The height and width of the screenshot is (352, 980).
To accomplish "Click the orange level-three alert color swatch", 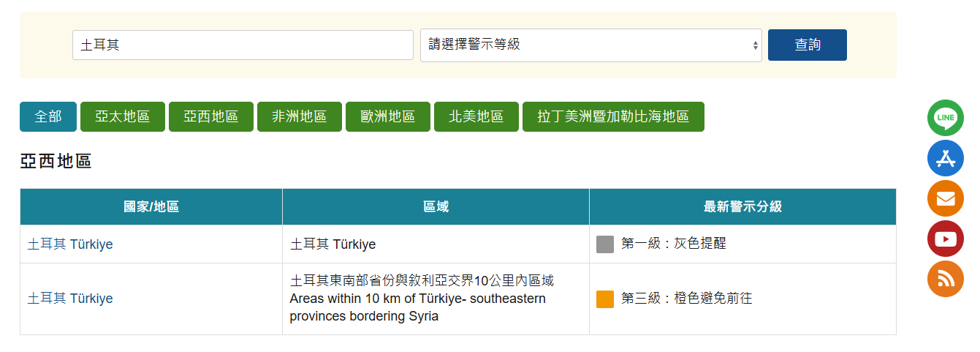I will pyautogui.click(x=605, y=299).
